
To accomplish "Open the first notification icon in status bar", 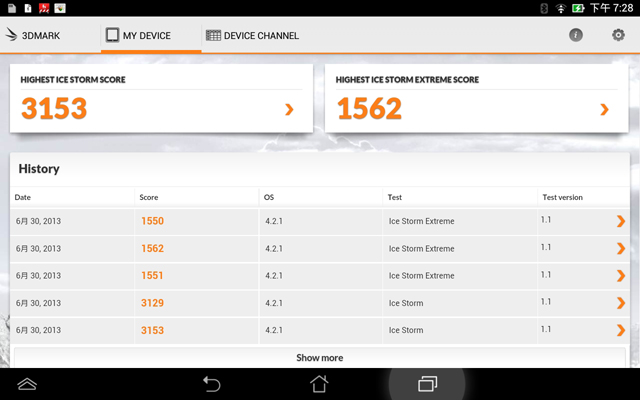I will [x=11, y=8].
